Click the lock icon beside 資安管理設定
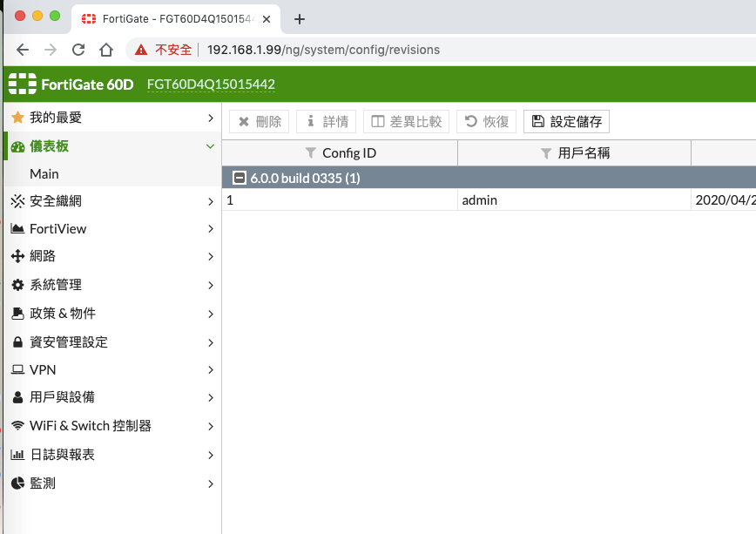Image resolution: width=756 pixels, height=534 pixels. coord(17,342)
